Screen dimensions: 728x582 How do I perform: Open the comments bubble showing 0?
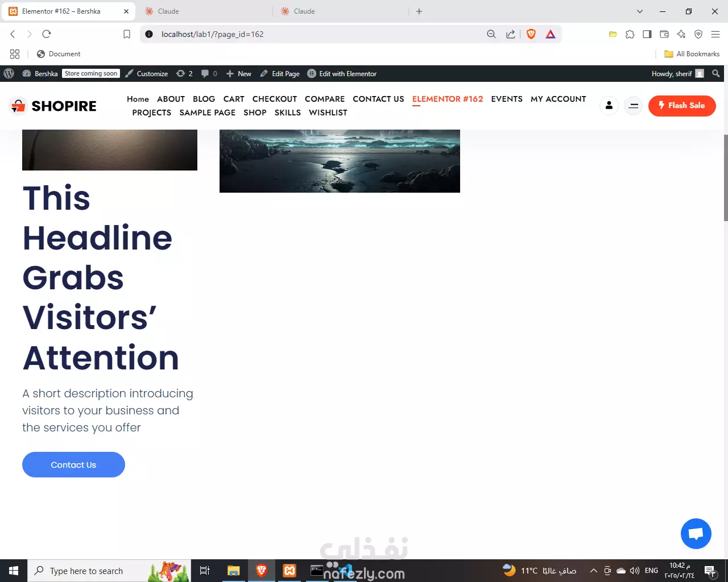209,73
